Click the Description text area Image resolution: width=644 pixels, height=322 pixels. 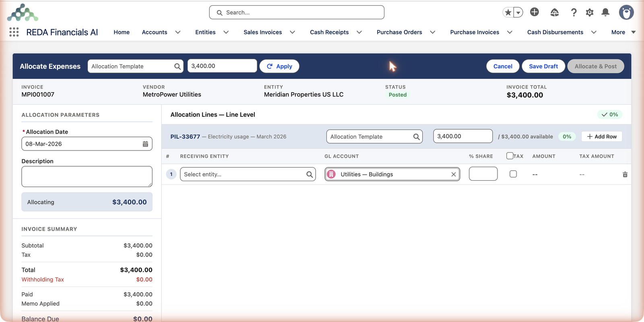87,177
